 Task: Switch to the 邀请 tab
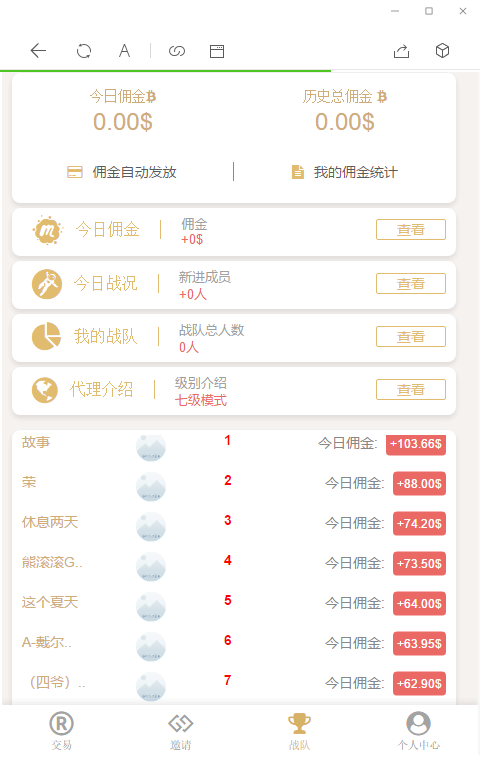click(181, 731)
